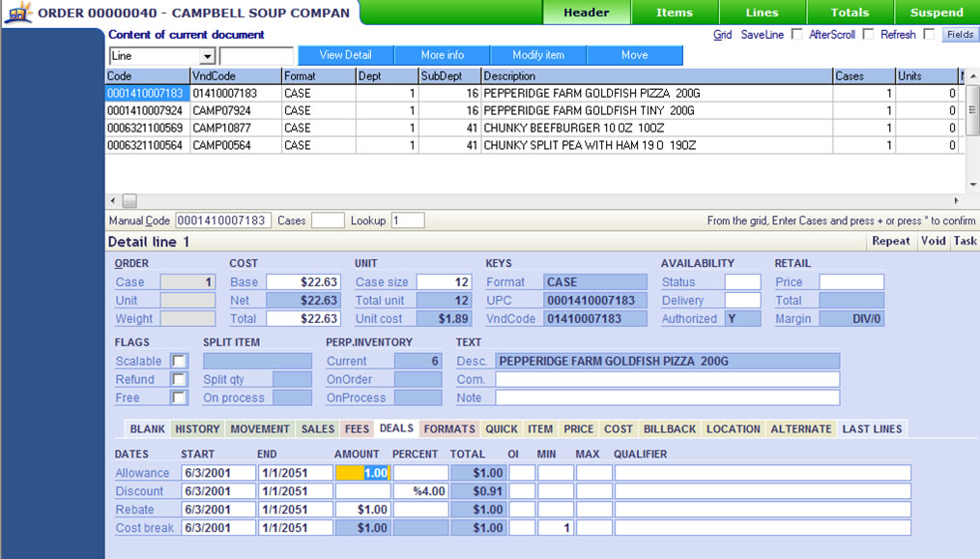The width and height of the screenshot is (980, 559).
Task: Click the View Detail button
Action: click(x=346, y=55)
